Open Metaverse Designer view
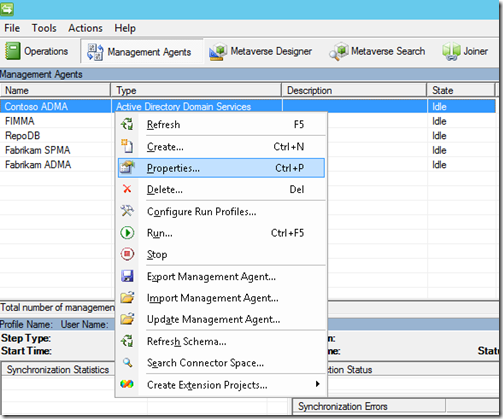This screenshot has height=419, width=503. tap(261, 51)
